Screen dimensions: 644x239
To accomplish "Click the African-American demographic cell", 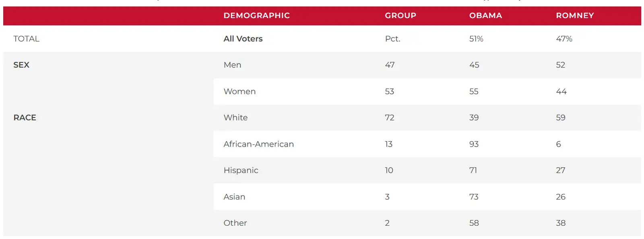I will tap(258, 144).
